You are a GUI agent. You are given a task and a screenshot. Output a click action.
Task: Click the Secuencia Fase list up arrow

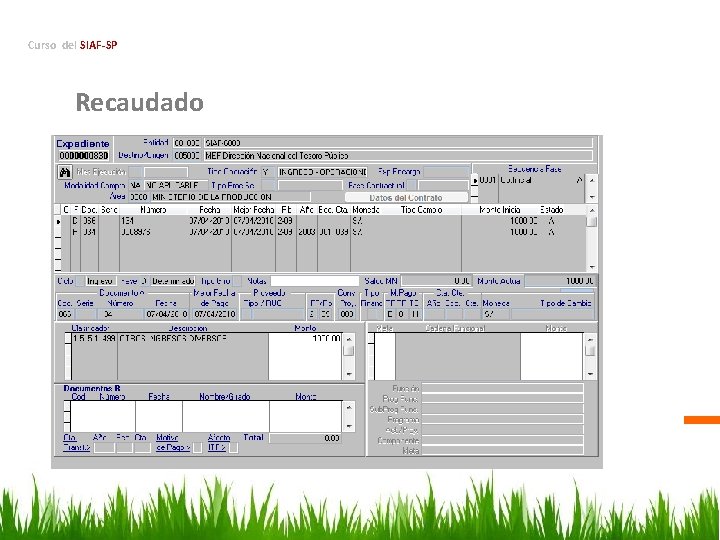tap(592, 180)
